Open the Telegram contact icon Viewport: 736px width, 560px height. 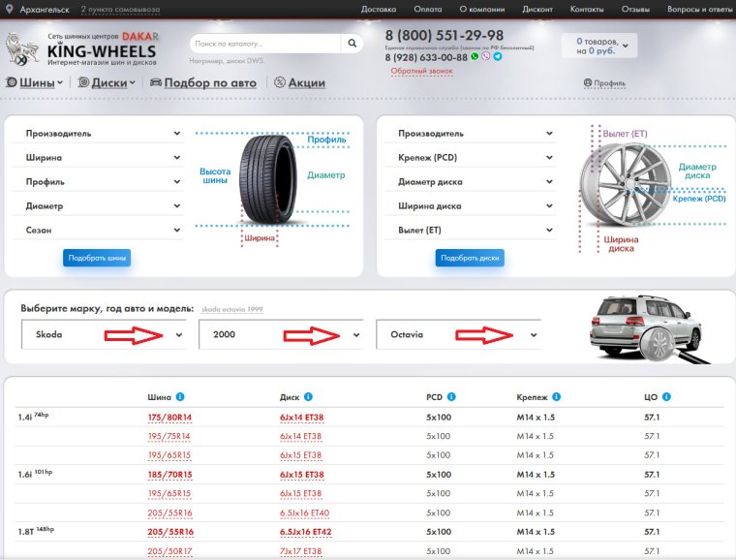coord(498,57)
